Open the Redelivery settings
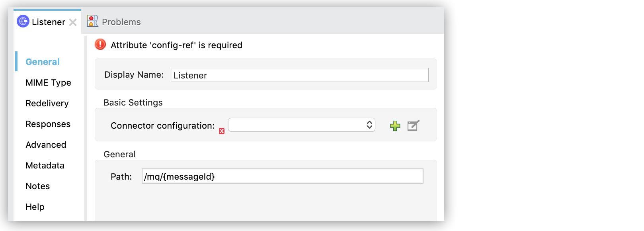 (x=47, y=103)
